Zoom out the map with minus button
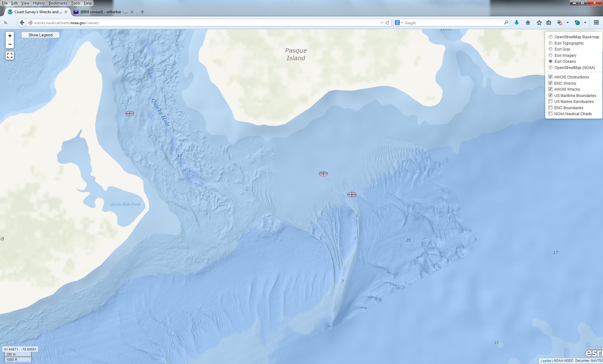 click(10, 44)
